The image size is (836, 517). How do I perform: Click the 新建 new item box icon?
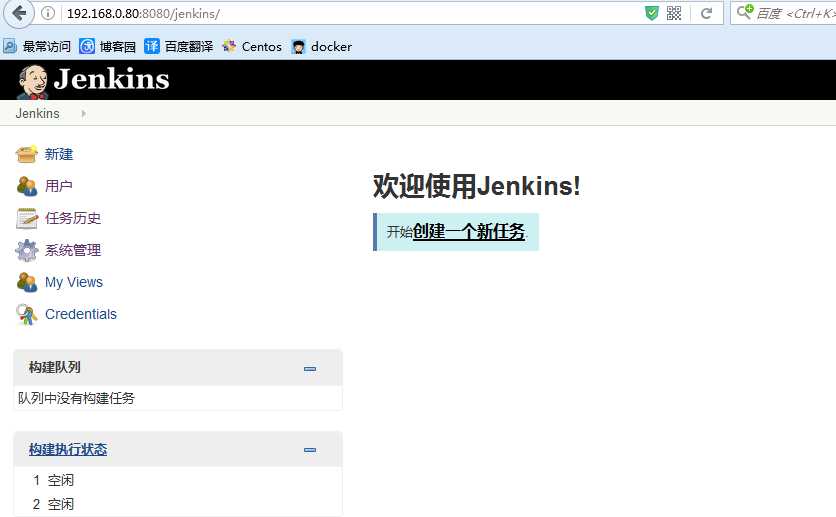pyautogui.click(x=27, y=154)
